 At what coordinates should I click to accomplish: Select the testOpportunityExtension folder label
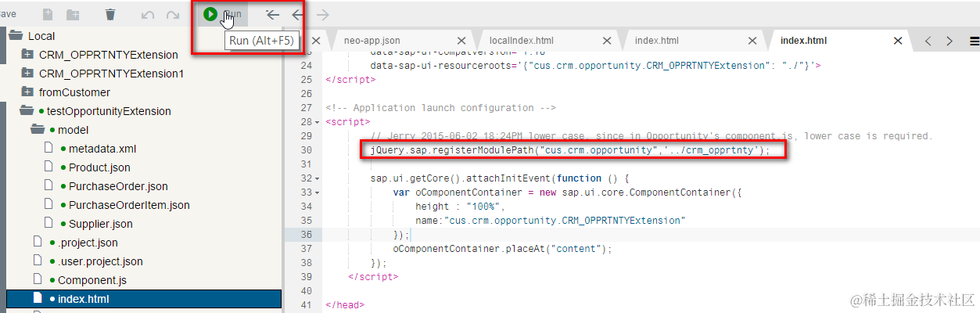(109, 111)
